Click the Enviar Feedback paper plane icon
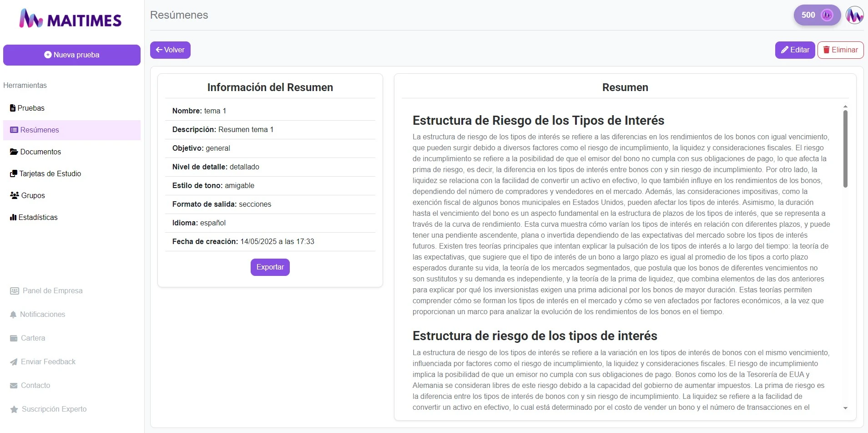Image resolution: width=868 pixels, height=433 pixels. (x=13, y=362)
